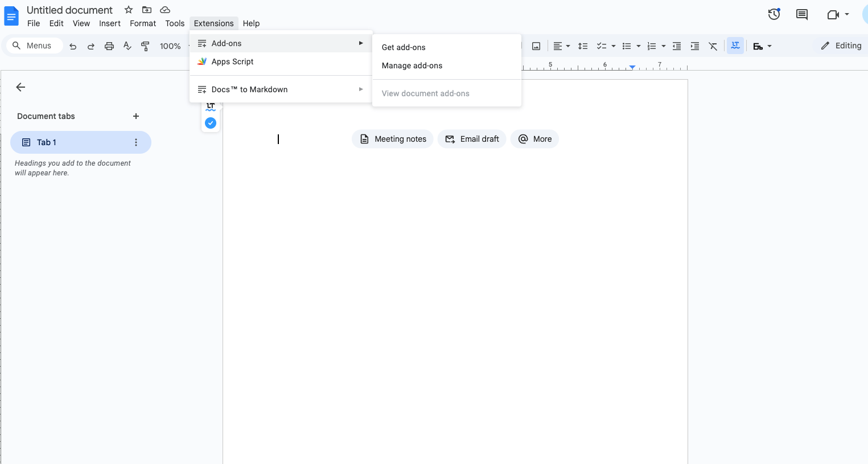Open version history clock icon
Screen dimensions: 868x464
tap(774, 14)
